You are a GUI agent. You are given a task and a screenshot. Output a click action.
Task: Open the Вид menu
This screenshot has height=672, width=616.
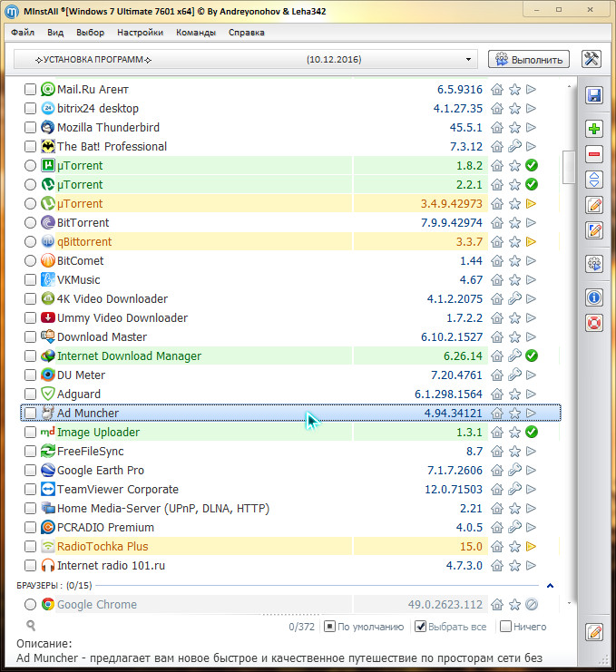[55, 32]
